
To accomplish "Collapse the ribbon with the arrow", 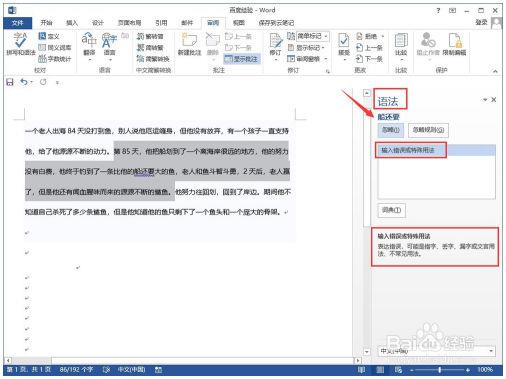I will coord(495,71).
